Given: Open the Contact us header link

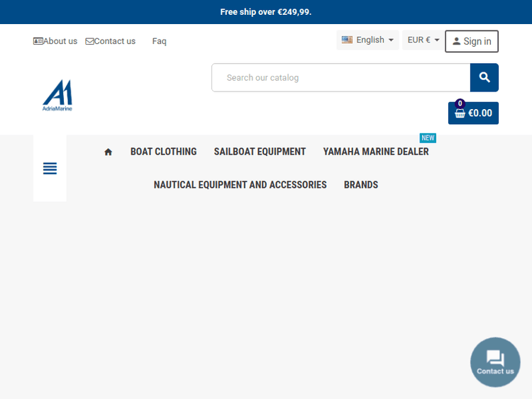Looking at the screenshot, I should click(x=111, y=41).
